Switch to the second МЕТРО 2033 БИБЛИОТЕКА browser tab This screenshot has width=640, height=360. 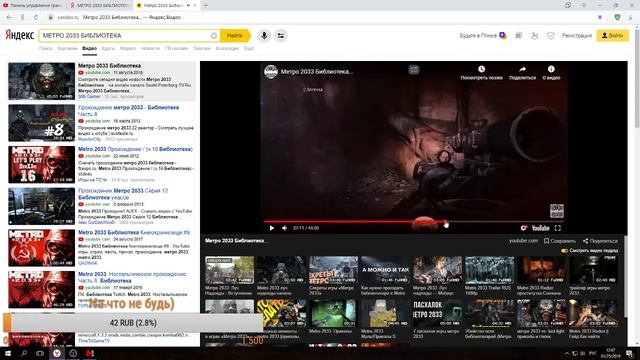(100, 5)
